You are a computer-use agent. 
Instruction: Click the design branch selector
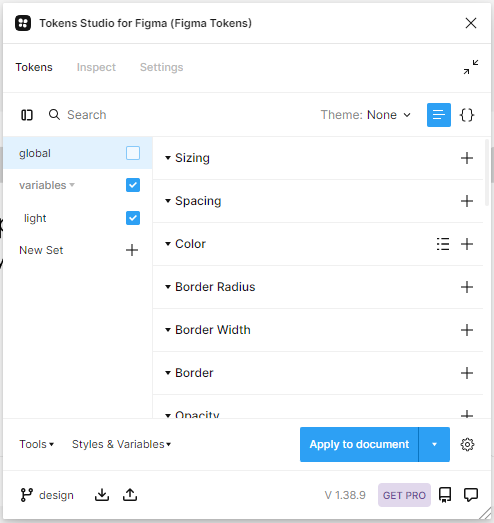click(x=47, y=495)
